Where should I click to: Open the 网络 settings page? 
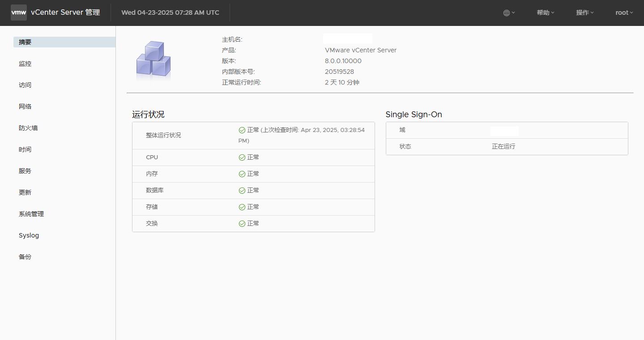click(x=25, y=106)
